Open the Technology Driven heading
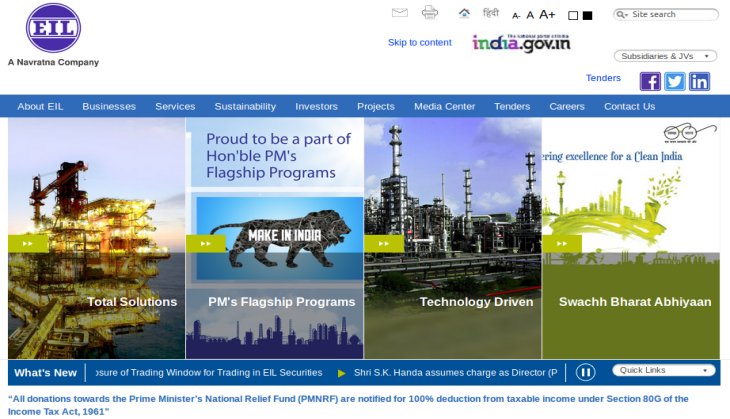Image resolution: width=730 pixels, height=419 pixels. (x=476, y=302)
